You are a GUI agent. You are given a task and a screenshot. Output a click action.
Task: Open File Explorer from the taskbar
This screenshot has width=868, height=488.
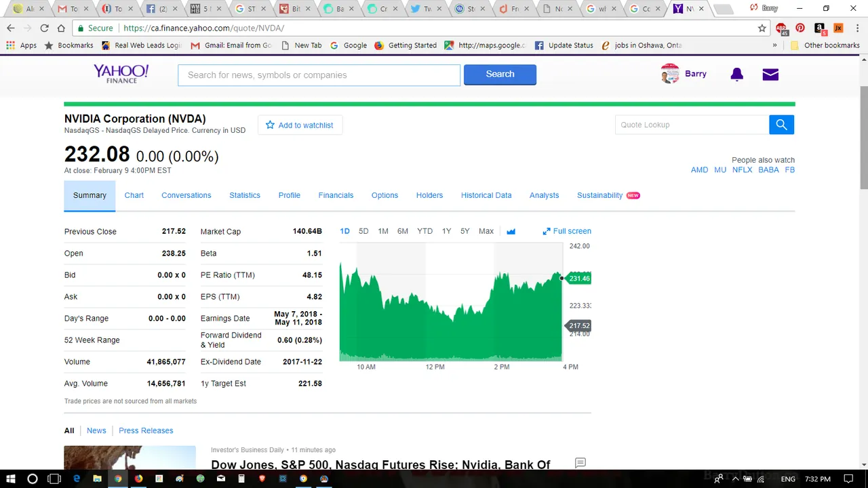97,479
